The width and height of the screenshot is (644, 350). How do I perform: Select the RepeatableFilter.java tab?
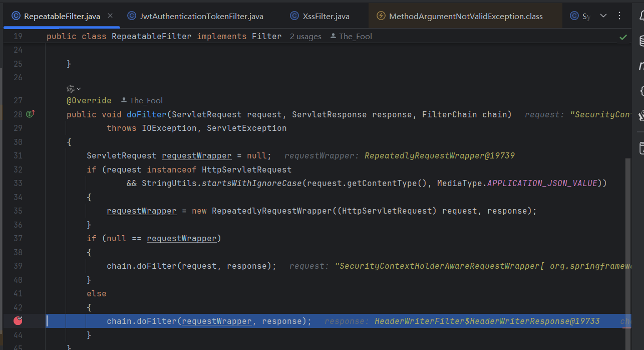[62, 16]
